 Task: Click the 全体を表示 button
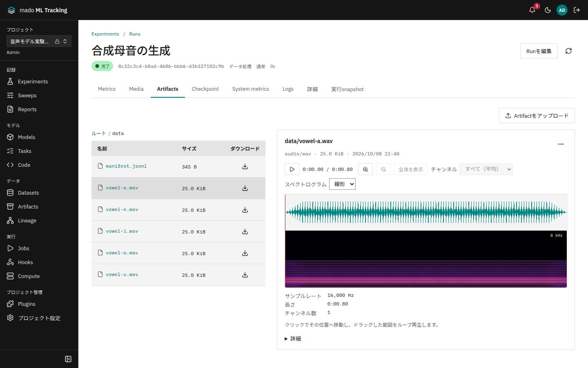pyautogui.click(x=411, y=169)
